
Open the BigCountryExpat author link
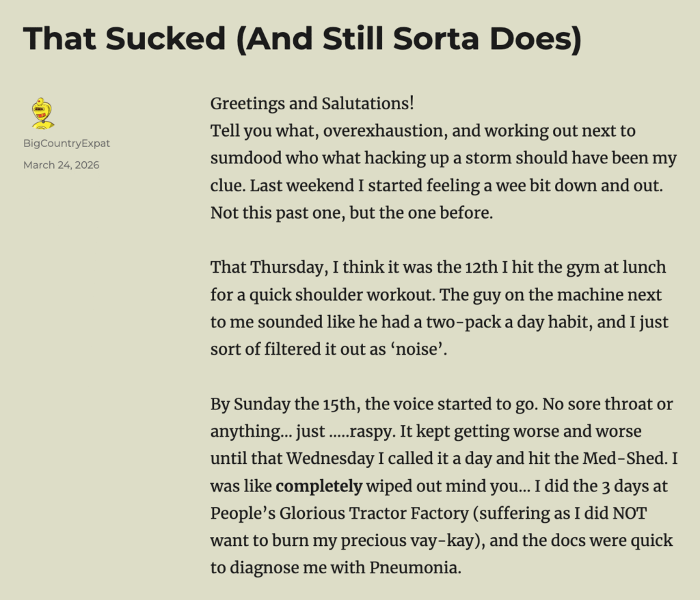[66, 144]
